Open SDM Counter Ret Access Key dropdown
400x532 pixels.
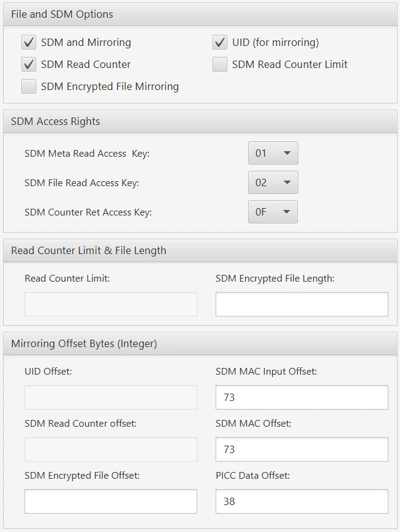(273, 212)
